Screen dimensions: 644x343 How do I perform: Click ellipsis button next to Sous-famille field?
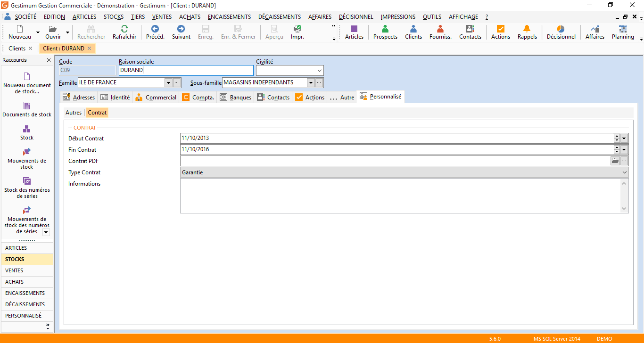point(319,83)
